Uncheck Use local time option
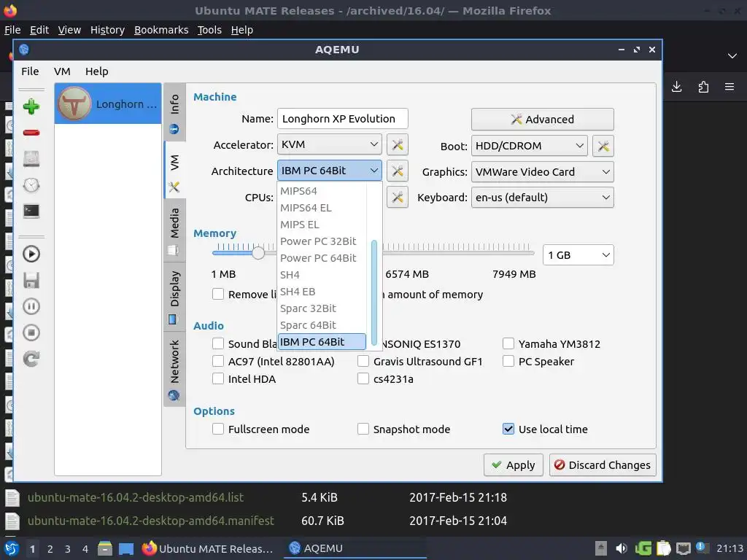Image resolution: width=747 pixels, height=560 pixels. [508, 429]
